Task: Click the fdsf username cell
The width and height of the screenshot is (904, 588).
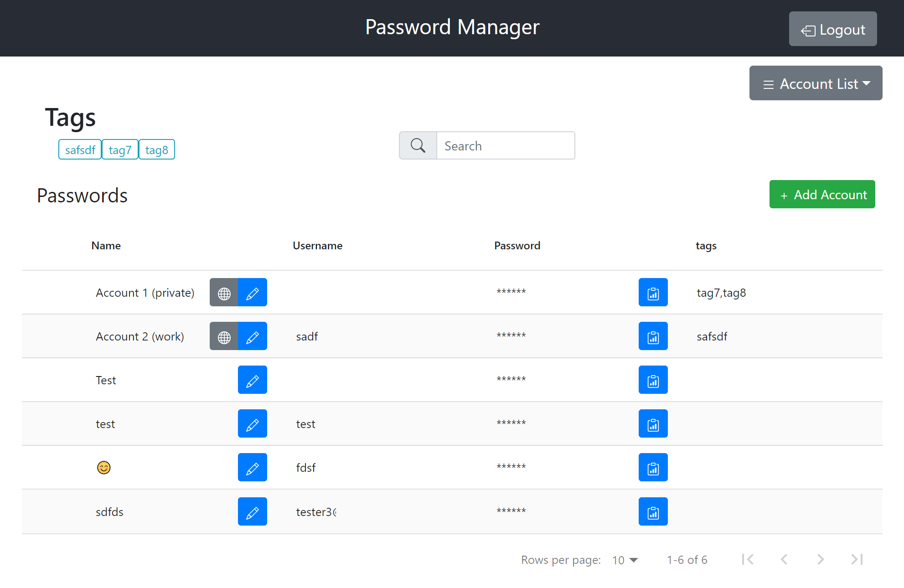Action: coord(305,468)
